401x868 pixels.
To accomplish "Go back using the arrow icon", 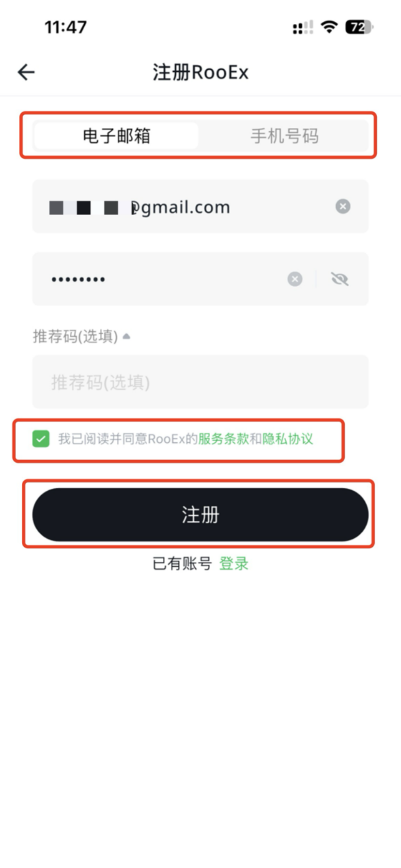I will [26, 72].
